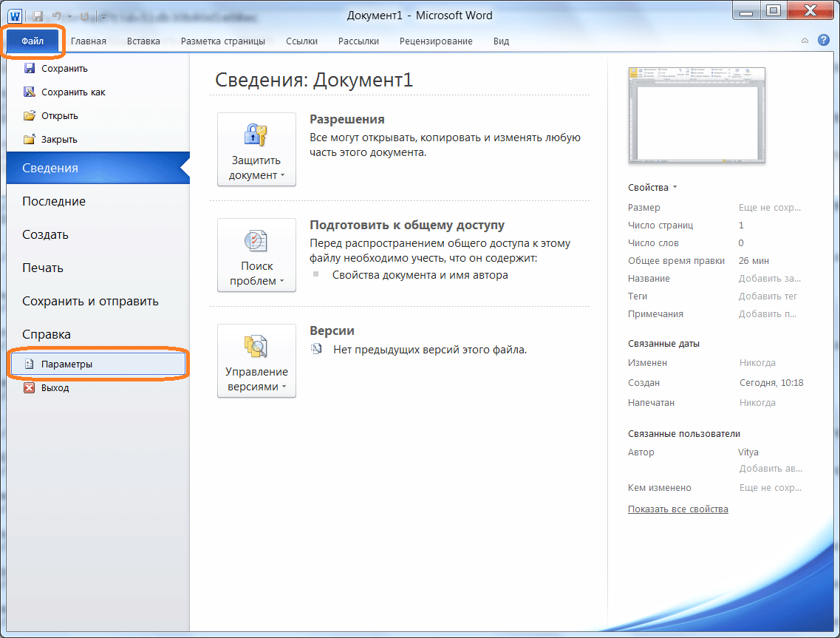Click the Разрешения heading
The height and width of the screenshot is (638, 840).
pyautogui.click(x=347, y=119)
